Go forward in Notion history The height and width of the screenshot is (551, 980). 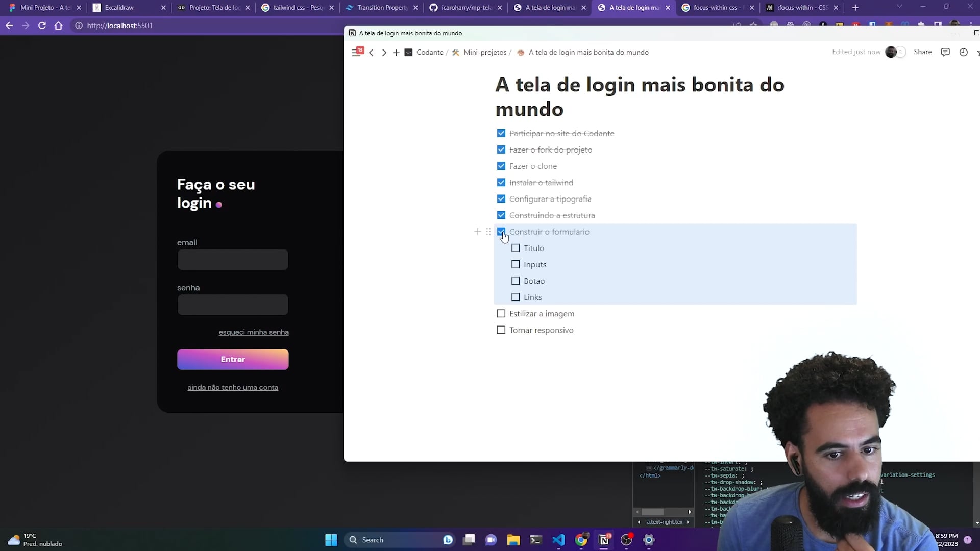384,53
